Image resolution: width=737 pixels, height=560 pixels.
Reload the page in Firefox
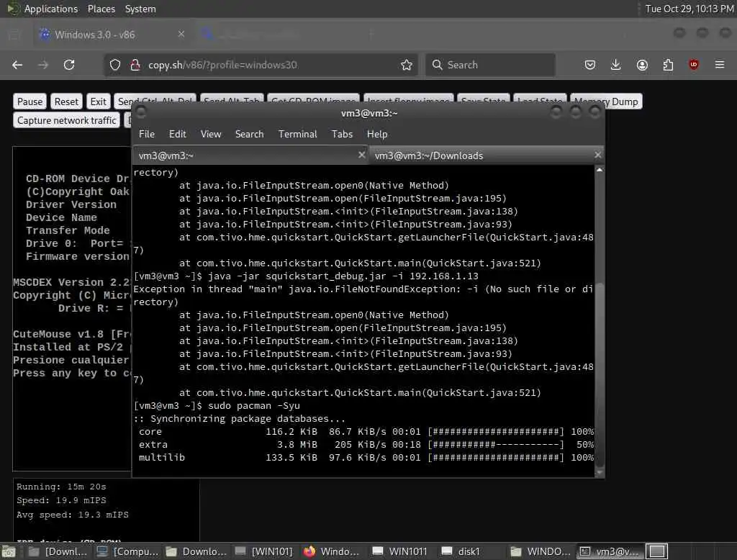click(x=69, y=65)
